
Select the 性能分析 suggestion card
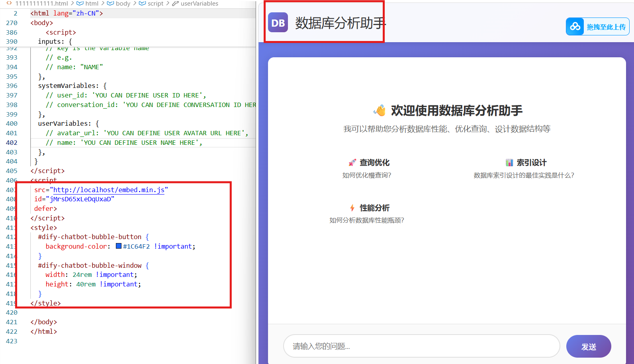[367, 214]
